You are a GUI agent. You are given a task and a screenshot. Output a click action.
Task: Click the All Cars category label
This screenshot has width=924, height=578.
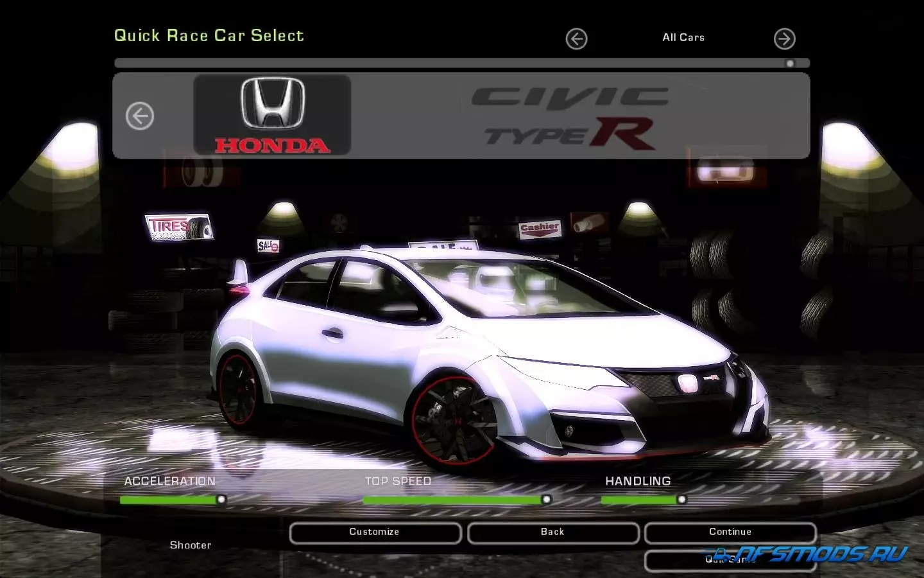point(683,38)
